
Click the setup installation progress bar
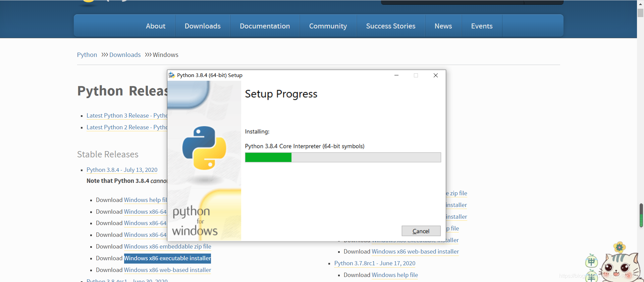coord(343,157)
